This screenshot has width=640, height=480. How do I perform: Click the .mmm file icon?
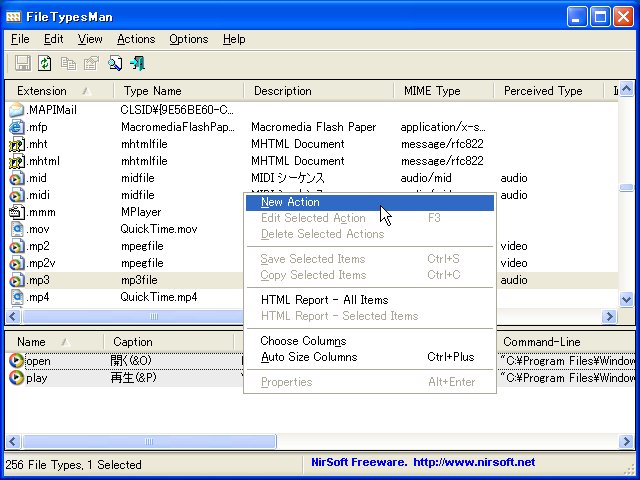click(16, 212)
